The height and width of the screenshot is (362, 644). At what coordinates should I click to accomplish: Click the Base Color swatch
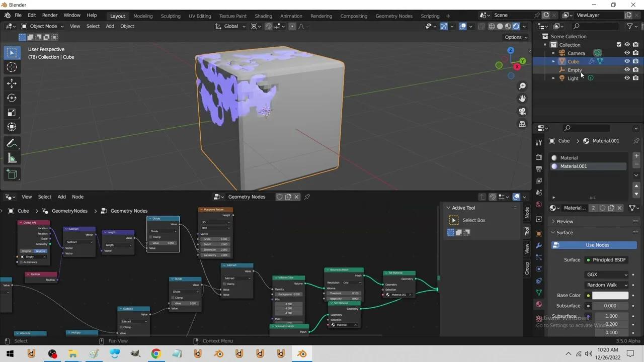pos(610,295)
